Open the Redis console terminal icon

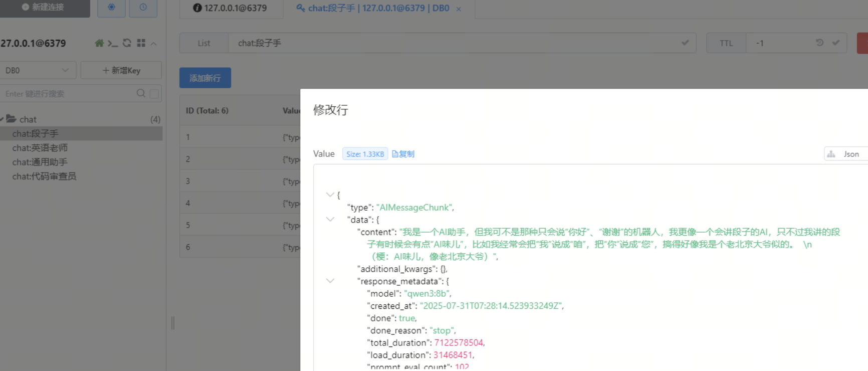point(113,43)
